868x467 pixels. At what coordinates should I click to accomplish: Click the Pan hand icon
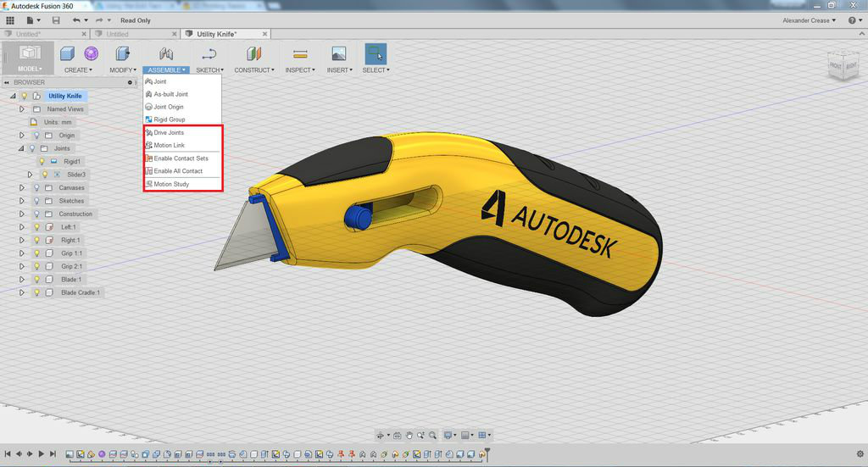pos(409,436)
